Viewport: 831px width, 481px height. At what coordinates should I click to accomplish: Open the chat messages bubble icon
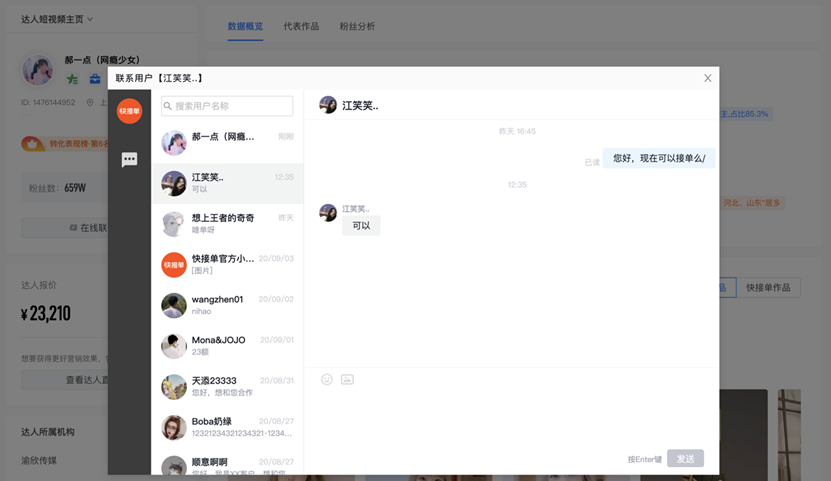click(x=129, y=160)
